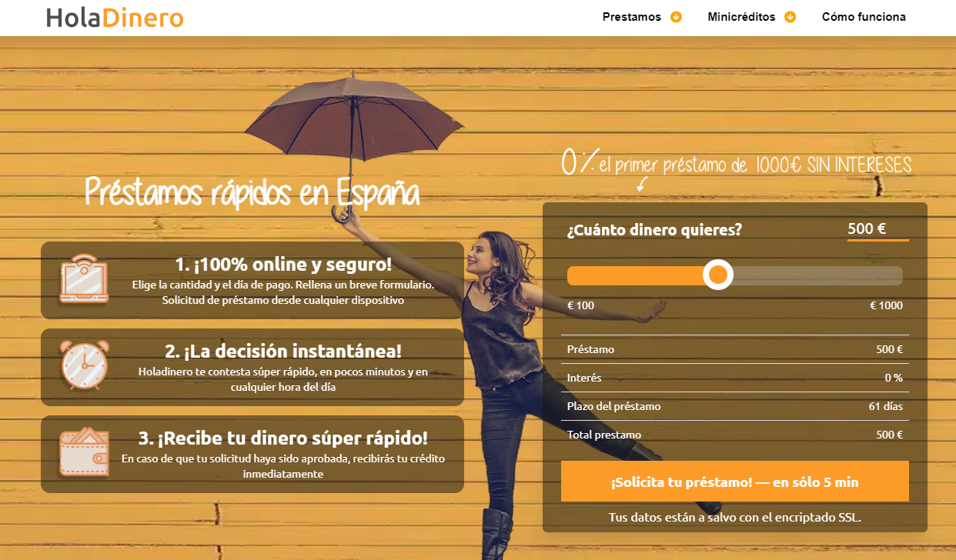956x560 pixels.
Task: Click the laptop wifi icon
Action: (x=84, y=278)
